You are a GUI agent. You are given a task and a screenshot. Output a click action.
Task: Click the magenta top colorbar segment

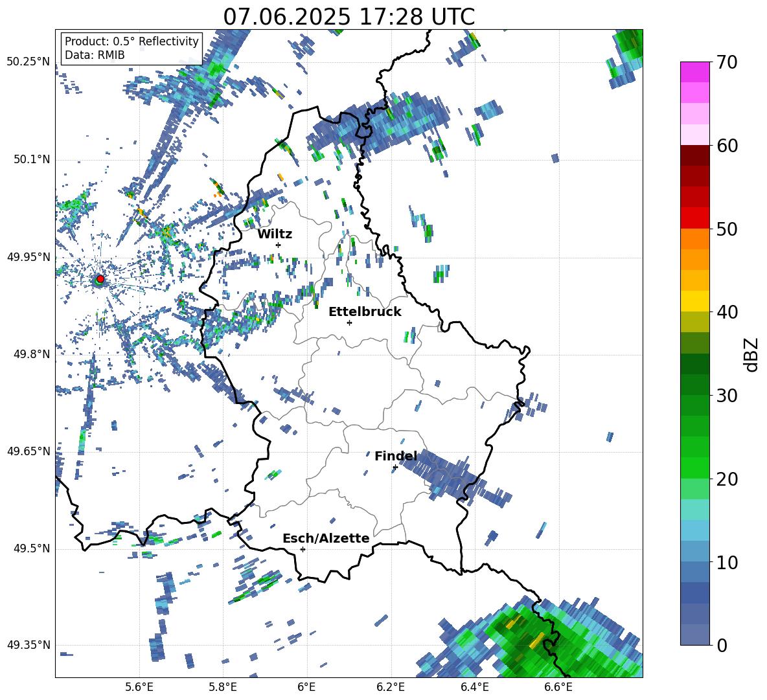pos(695,73)
